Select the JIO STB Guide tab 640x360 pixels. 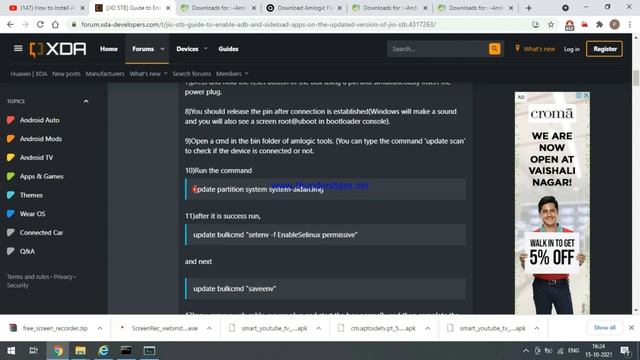coord(133,8)
